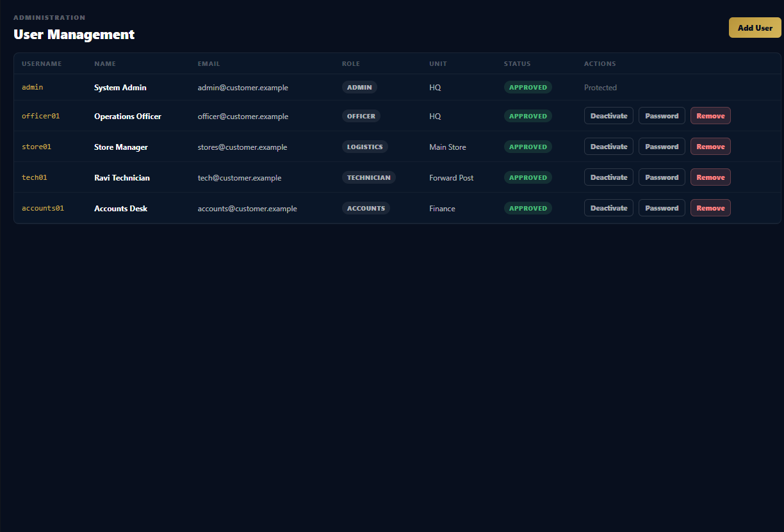
Task: Click APPROVED status in officer01 row
Action: click(528, 116)
